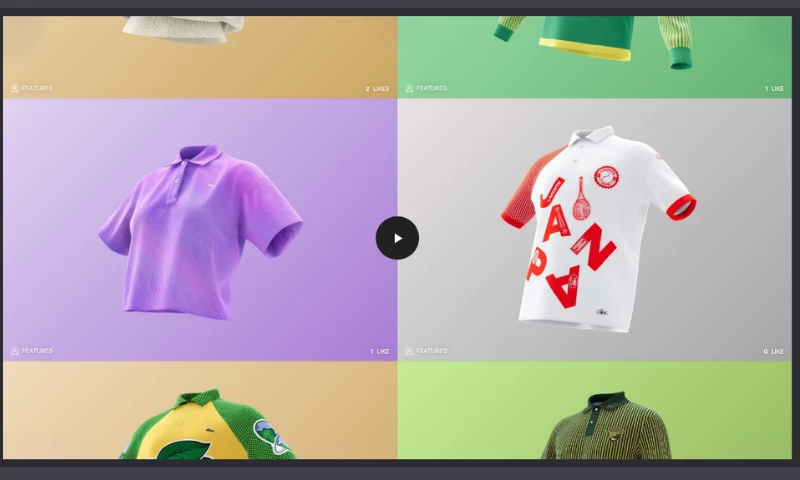Click 2 LIKES on cream knit tile
The height and width of the screenshot is (480, 800).
click(x=377, y=89)
